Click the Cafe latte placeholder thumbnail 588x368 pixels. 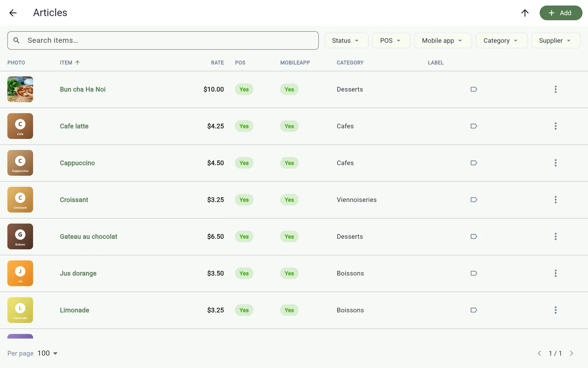point(20,126)
